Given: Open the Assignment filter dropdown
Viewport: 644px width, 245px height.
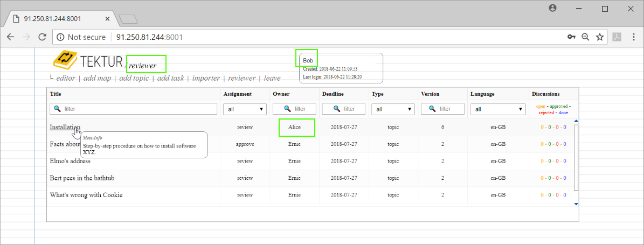Looking at the screenshot, I should click(245, 109).
